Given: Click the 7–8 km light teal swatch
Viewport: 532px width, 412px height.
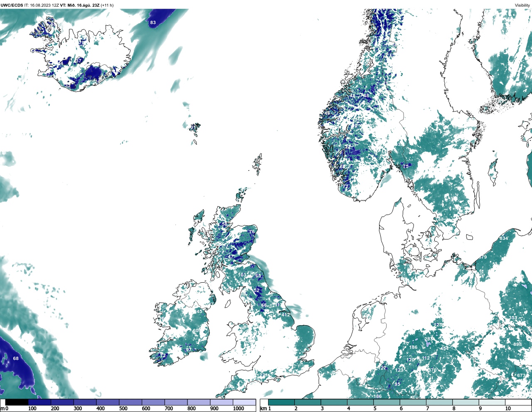Looking at the screenshot, I should 439,402.
